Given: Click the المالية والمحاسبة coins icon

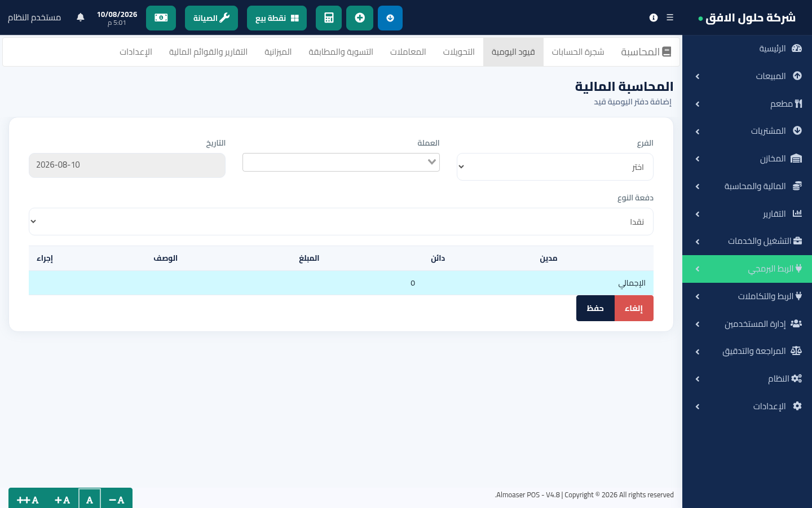Looking at the screenshot, I should pyautogui.click(x=797, y=186).
